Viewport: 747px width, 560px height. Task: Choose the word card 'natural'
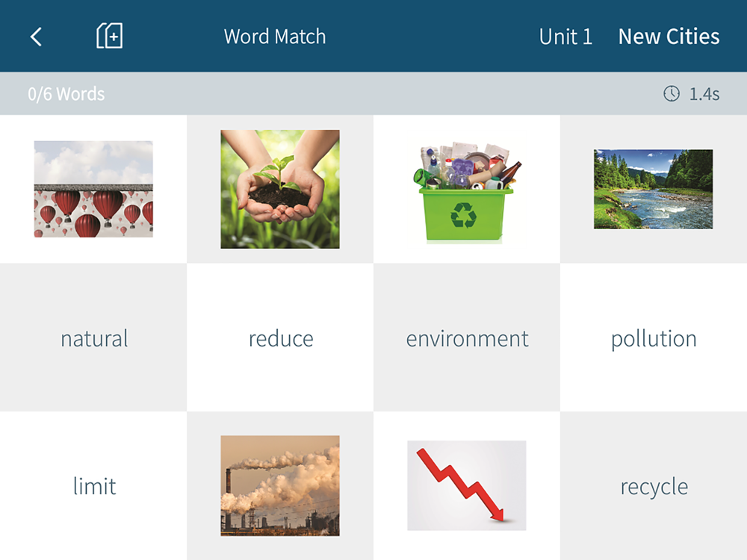click(x=93, y=337)
